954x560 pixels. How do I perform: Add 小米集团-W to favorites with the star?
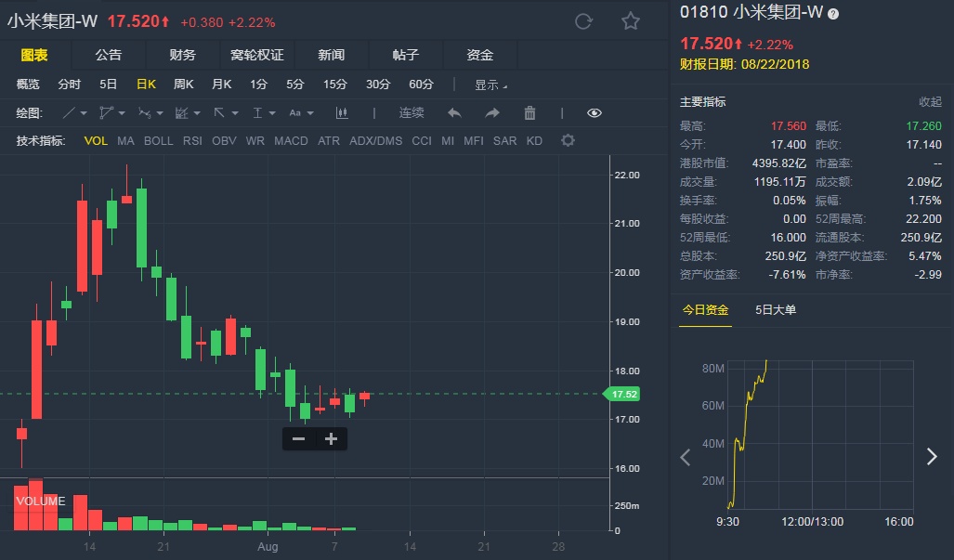[631, 21]
